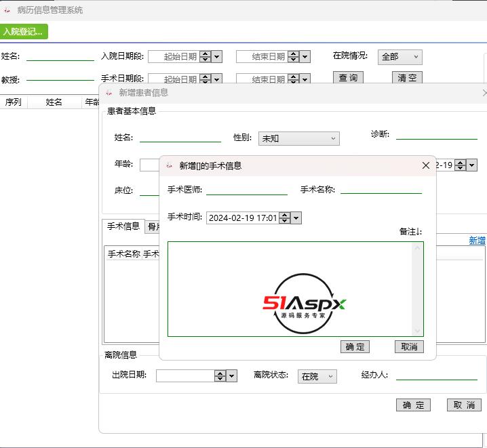Click patient 姓名 field in 新增患者信息
This screenshot has width=487, height=448.
click(x=180, y=138)
